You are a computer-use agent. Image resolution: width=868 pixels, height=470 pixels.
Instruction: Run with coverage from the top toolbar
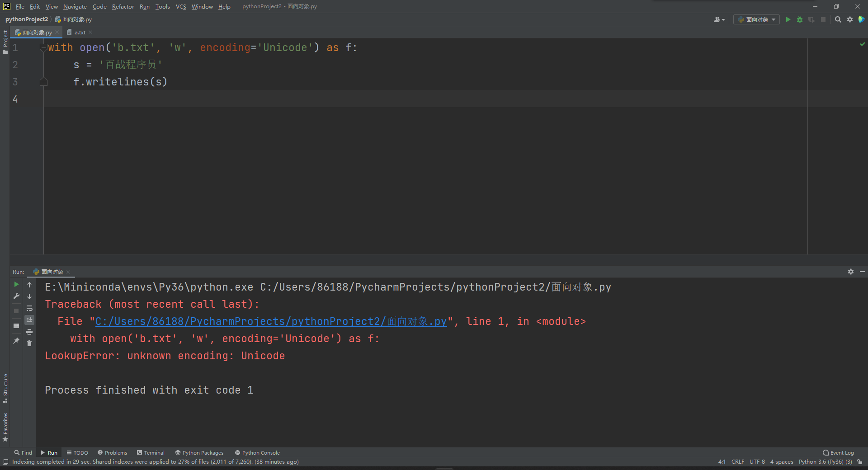click(811, 19)
